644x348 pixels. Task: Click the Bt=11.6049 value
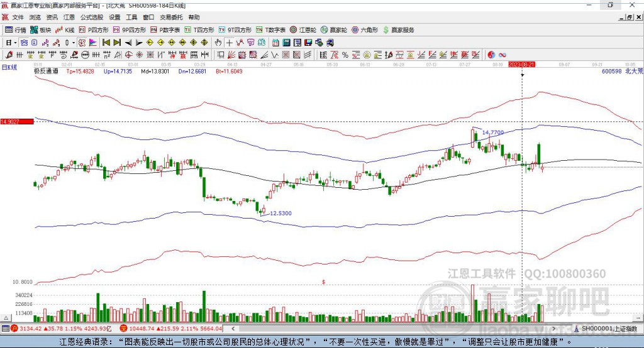tap(229, 71)
